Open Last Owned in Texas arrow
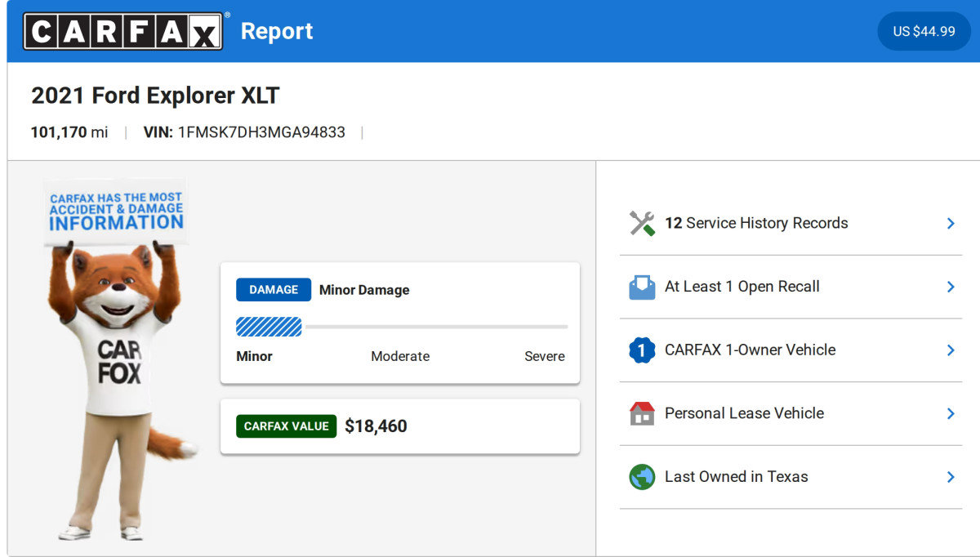 (951, 477)
